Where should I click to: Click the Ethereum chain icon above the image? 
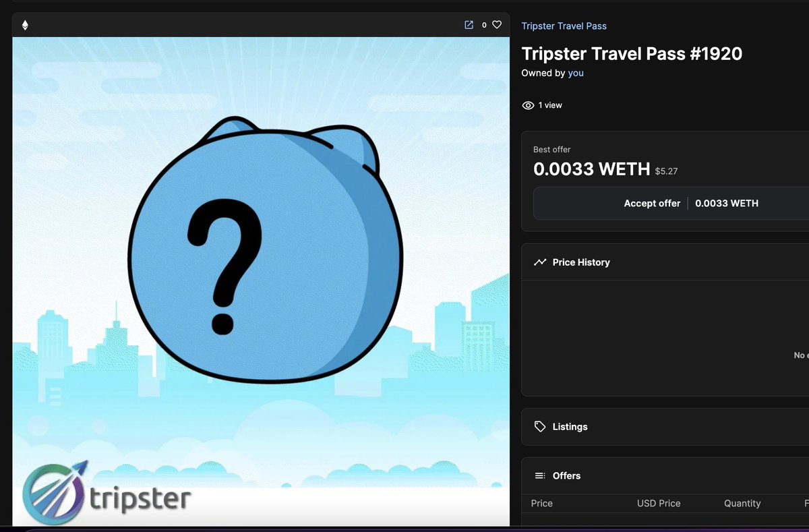(25, 25)
